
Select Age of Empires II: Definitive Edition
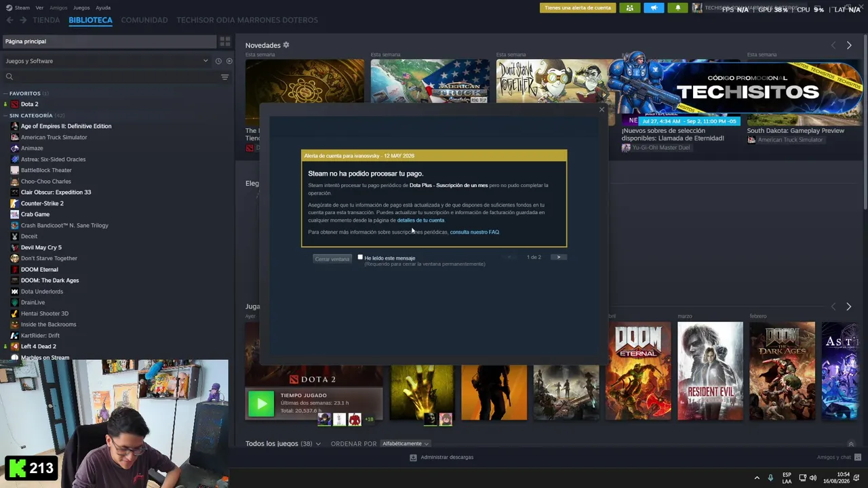pyautogui.click(x=66, y=126)
